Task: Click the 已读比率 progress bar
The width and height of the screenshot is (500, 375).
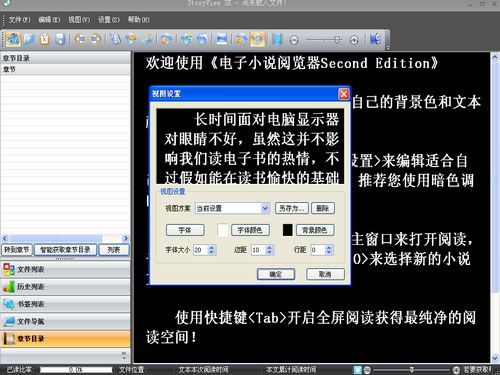Action: pyautogui.click(x=76, y=370)
